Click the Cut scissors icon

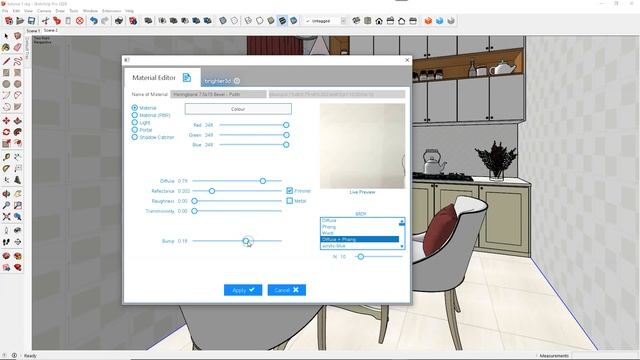45,20
